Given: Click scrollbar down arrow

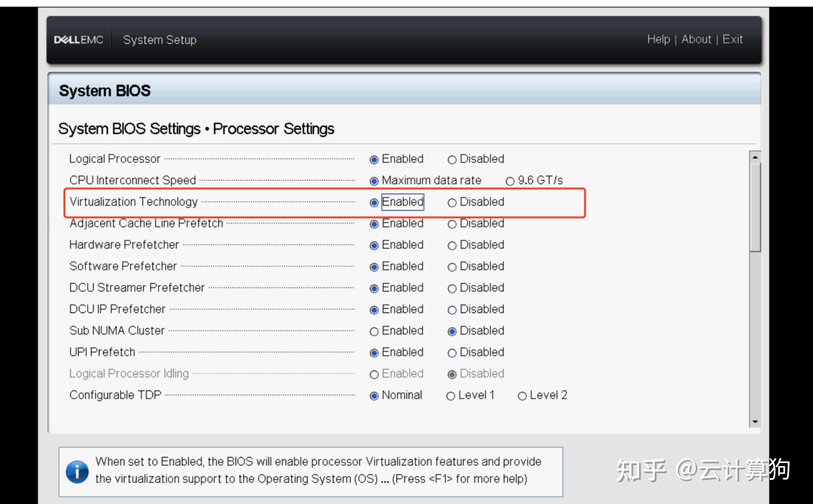Looking at the screenshot, I should coord(755,421).
